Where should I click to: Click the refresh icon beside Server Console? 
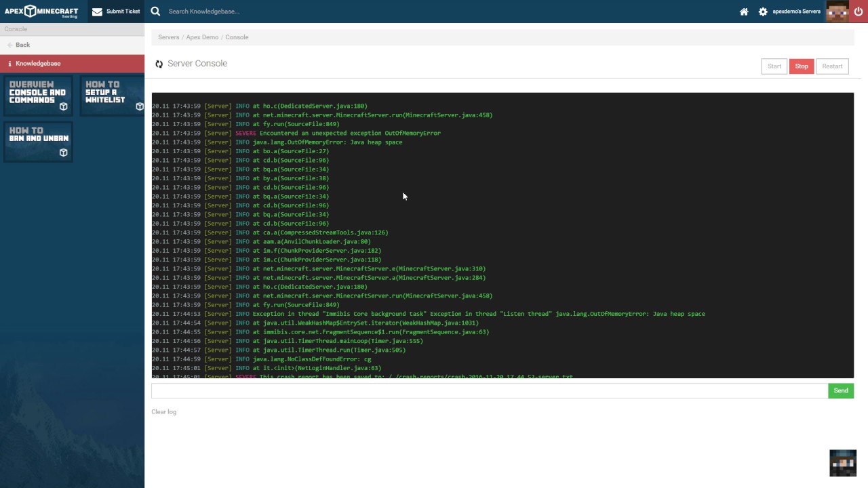(159, 64)
